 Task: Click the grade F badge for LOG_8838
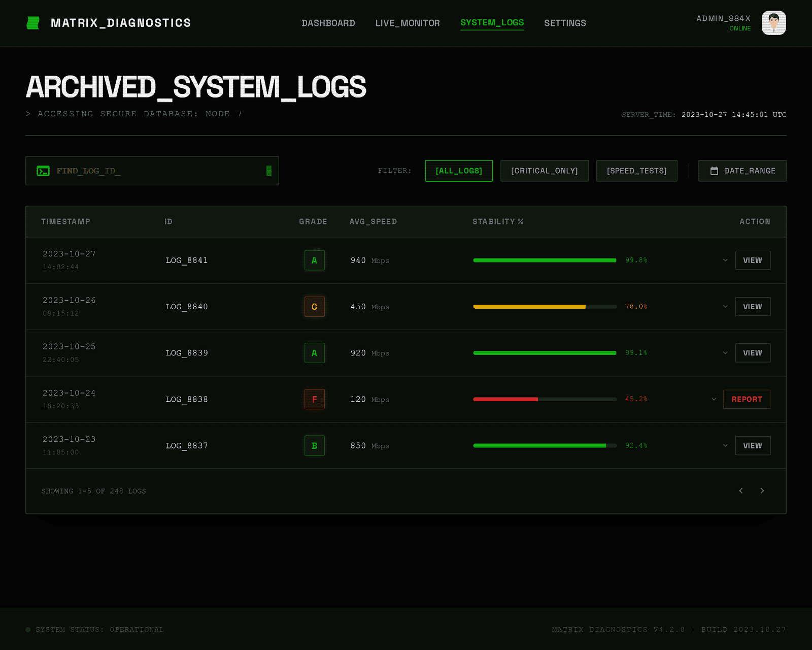tap(314, 399)
